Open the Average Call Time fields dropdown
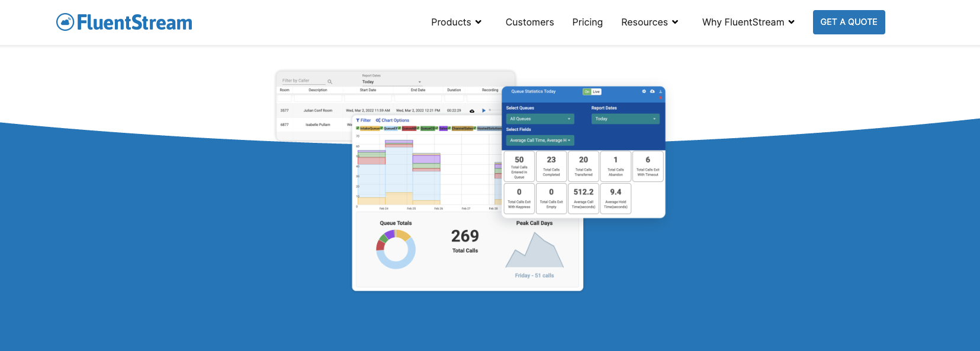980x351 pixels. [x=540, y=141]
